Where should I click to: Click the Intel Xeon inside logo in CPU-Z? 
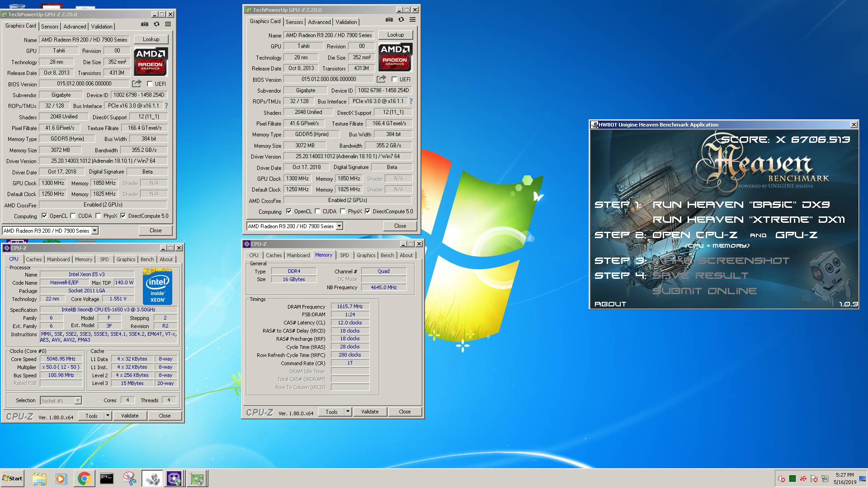point(157,287)
